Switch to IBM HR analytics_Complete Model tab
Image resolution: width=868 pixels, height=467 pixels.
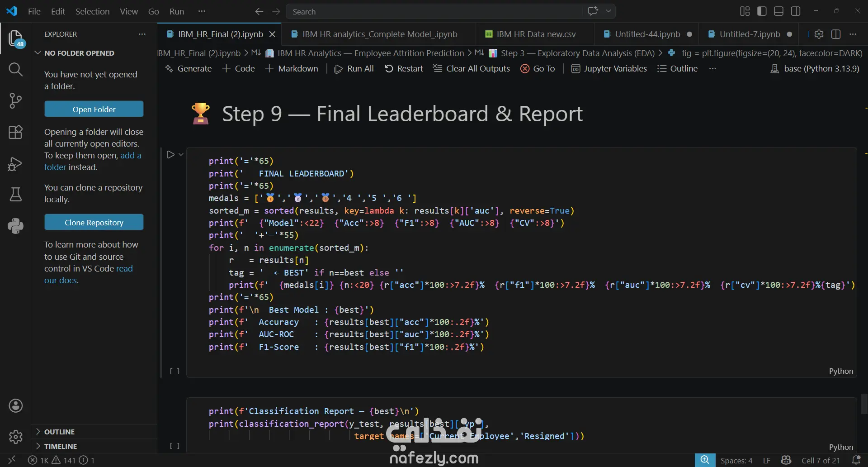pyautogui.click(x=379, y=34)
